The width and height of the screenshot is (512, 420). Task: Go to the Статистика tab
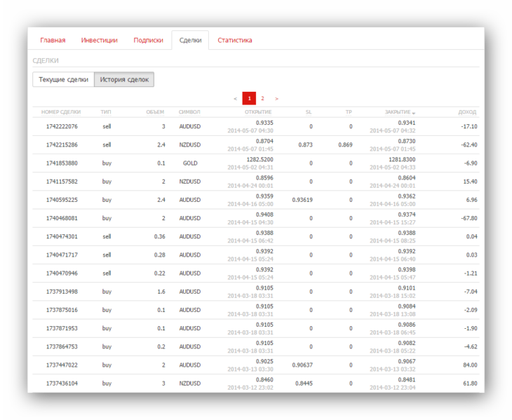[x=235, y=40]
